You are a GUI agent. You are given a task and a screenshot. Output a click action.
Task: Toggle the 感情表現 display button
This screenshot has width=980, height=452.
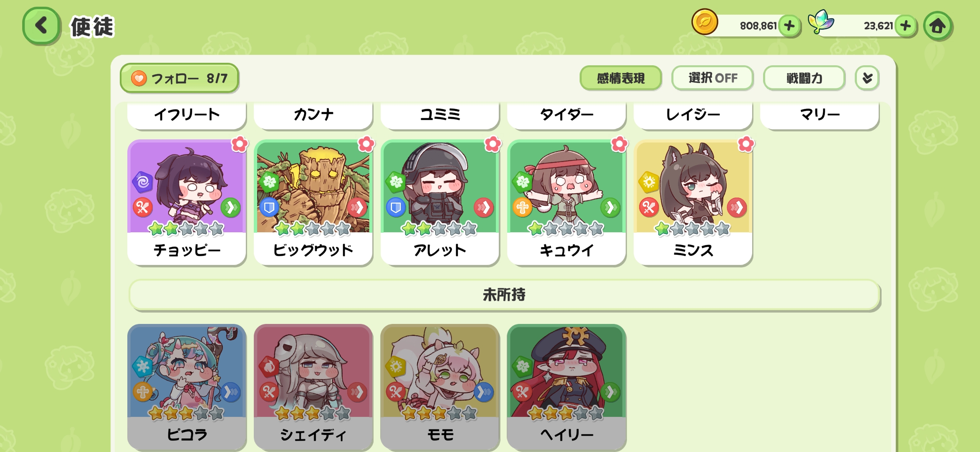[621, 78]
